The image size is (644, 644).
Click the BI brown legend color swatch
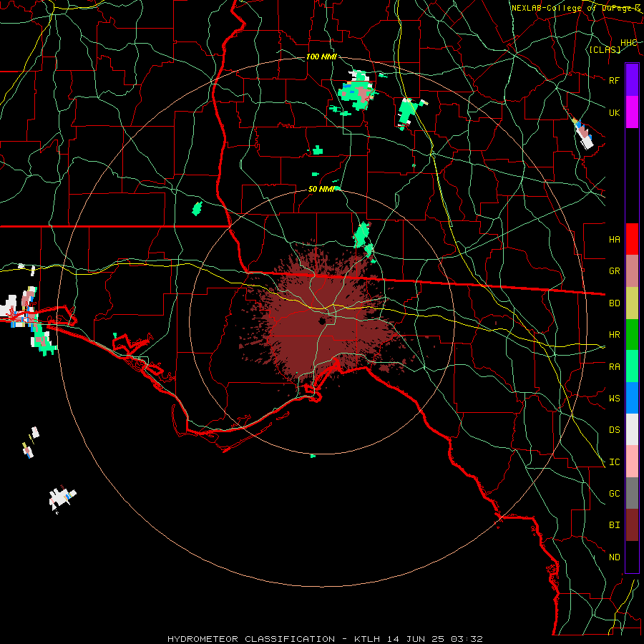tap(632, 525)
